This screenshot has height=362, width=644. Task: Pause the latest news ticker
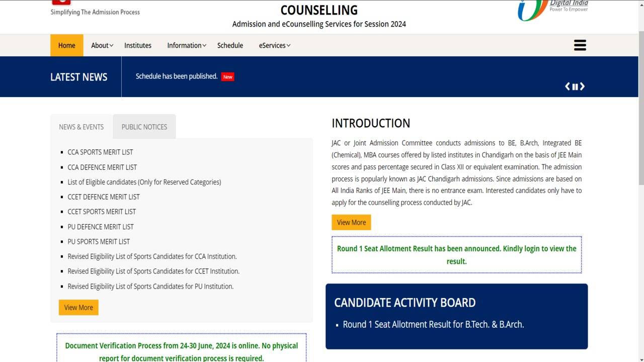click(x=575, y=86)
